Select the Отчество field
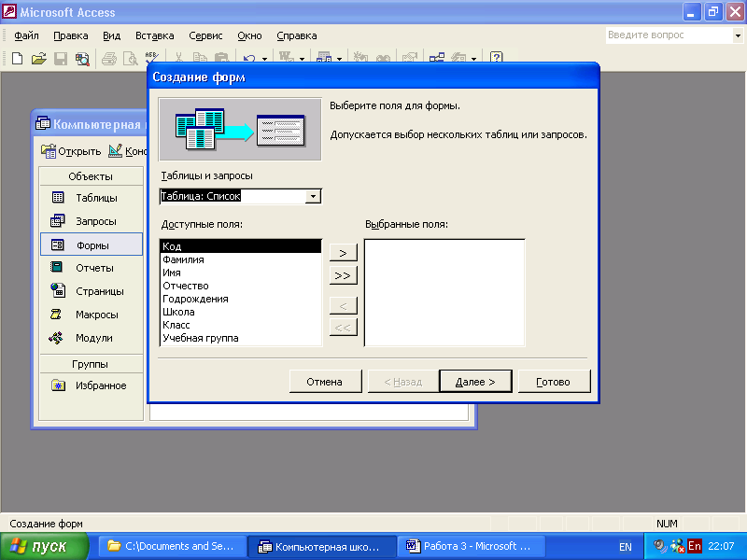 tap(241, 286)
